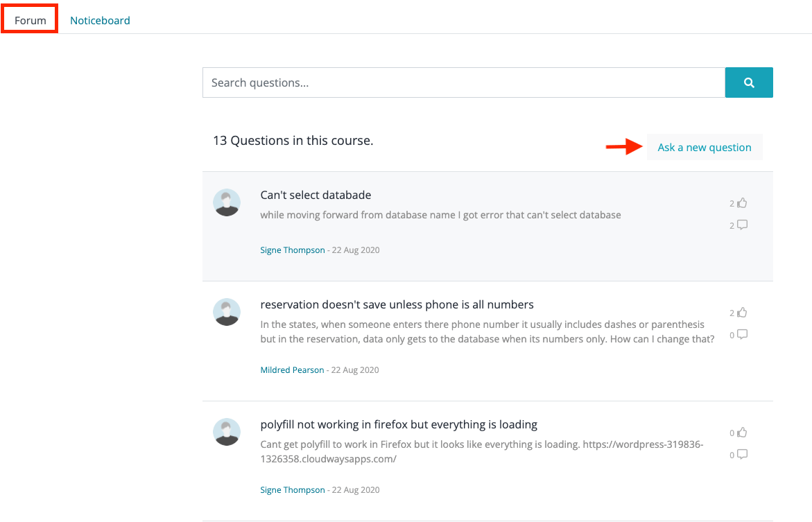812x522 pixels.
Task: Click the like icon on the polyfill question
Action: (741, 432)
